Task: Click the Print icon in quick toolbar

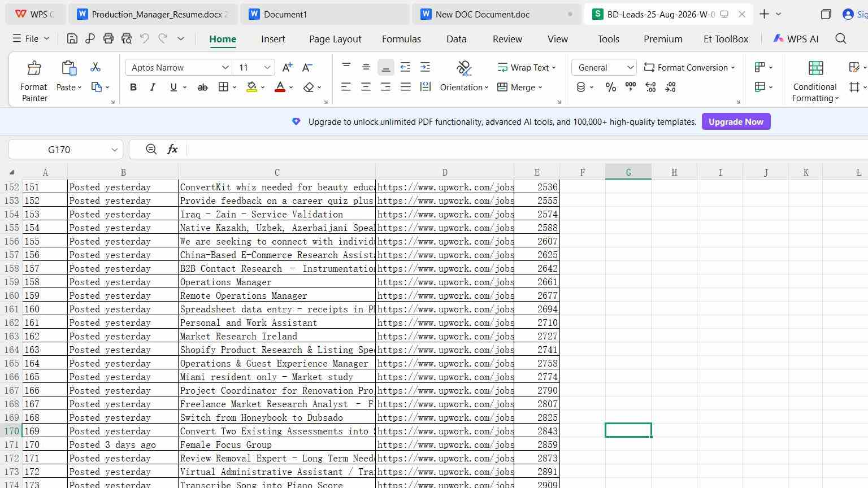Action: click(x=108, y=38)
